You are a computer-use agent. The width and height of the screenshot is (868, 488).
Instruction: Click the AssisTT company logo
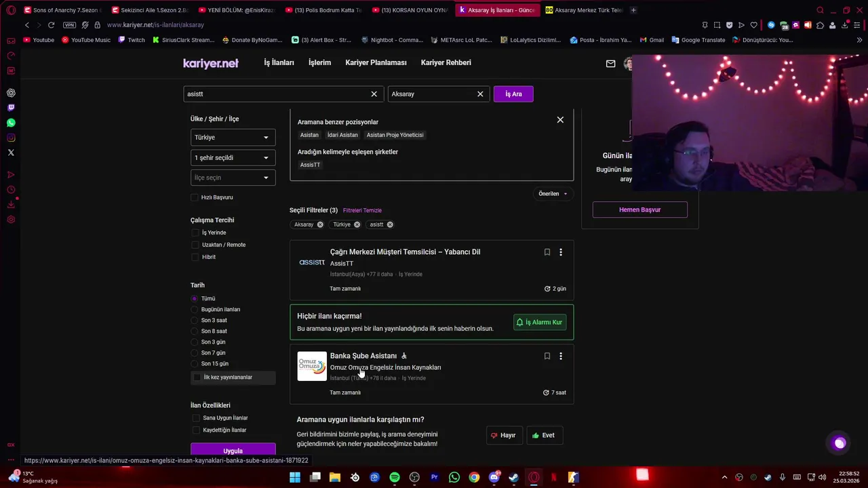point(312,262)
